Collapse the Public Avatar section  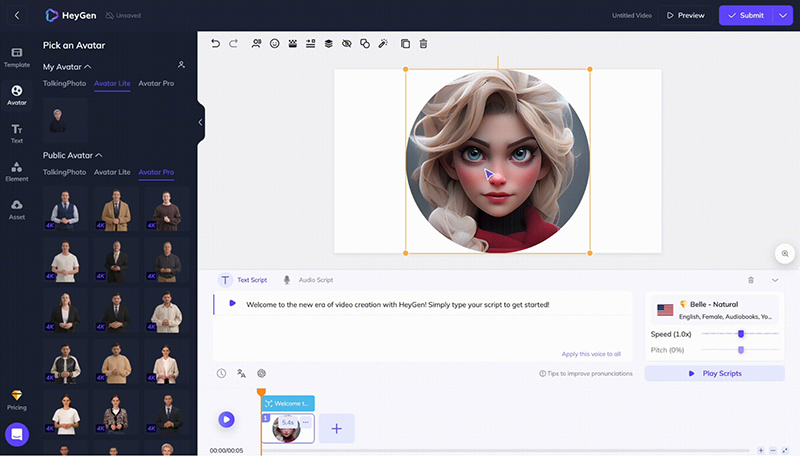[x=98, y=155]
